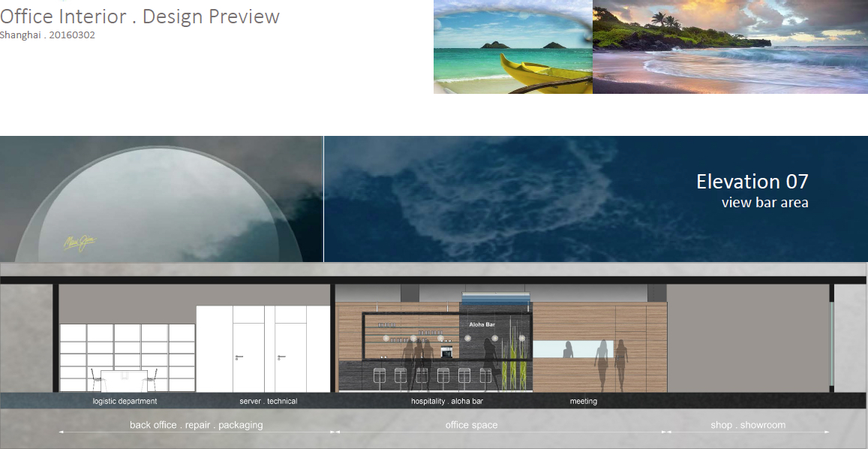868x449 pixels.
Task: Select the 'Aloha Bar' sign on the wall
Action: click(x=482, y=324)
